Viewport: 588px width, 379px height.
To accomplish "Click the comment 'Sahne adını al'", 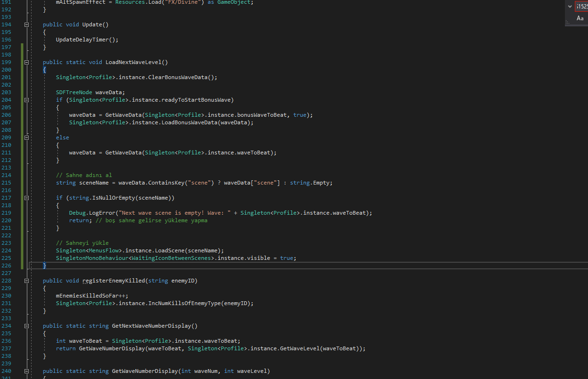I will point(84,175).
